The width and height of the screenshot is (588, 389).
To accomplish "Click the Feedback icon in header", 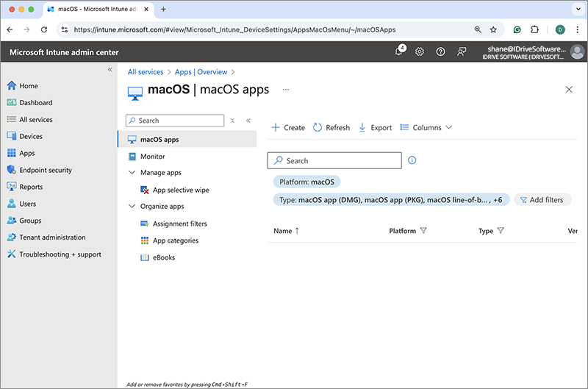I will (x=462, y=51).
